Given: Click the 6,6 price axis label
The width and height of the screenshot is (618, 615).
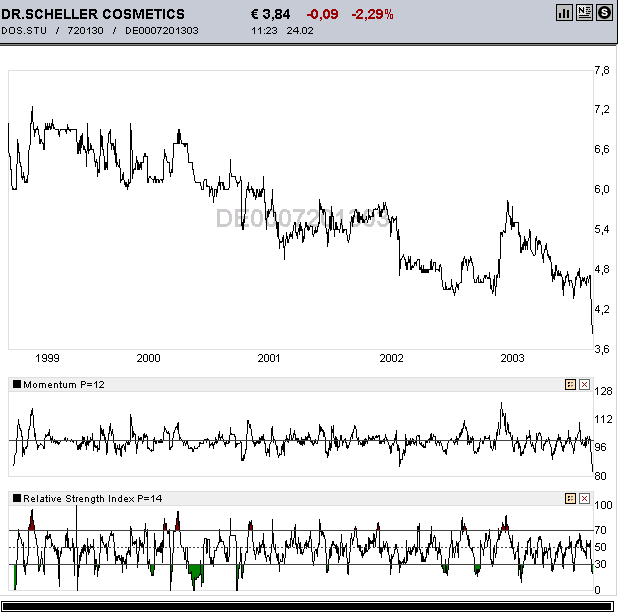Looking at the screenshot, I should click(602, 149).
